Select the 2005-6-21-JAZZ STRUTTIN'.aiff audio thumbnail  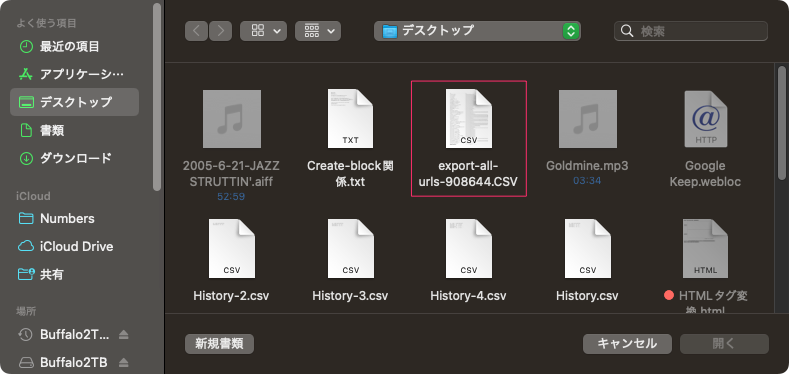click(232, 119)
